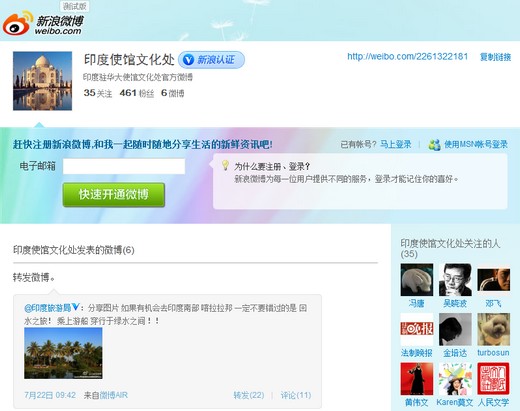Screen dimensions: 520x411
Task: Open 吴晓波's avatar
Action: pos(455,280)
